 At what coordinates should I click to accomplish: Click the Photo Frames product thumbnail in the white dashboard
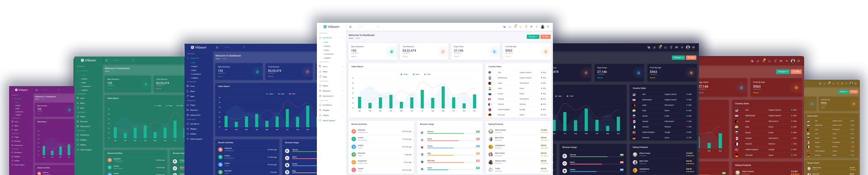(x=491, y=131)
